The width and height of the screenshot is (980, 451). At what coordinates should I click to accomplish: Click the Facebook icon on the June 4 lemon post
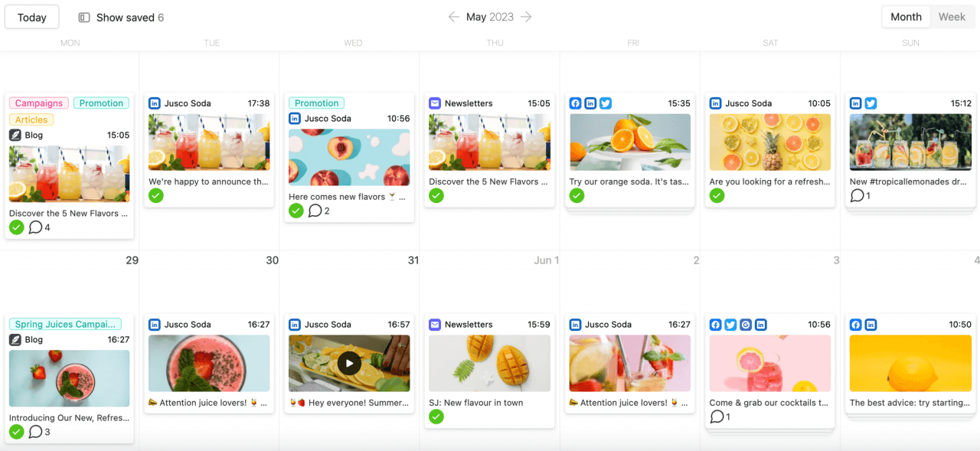pos(855,324)
